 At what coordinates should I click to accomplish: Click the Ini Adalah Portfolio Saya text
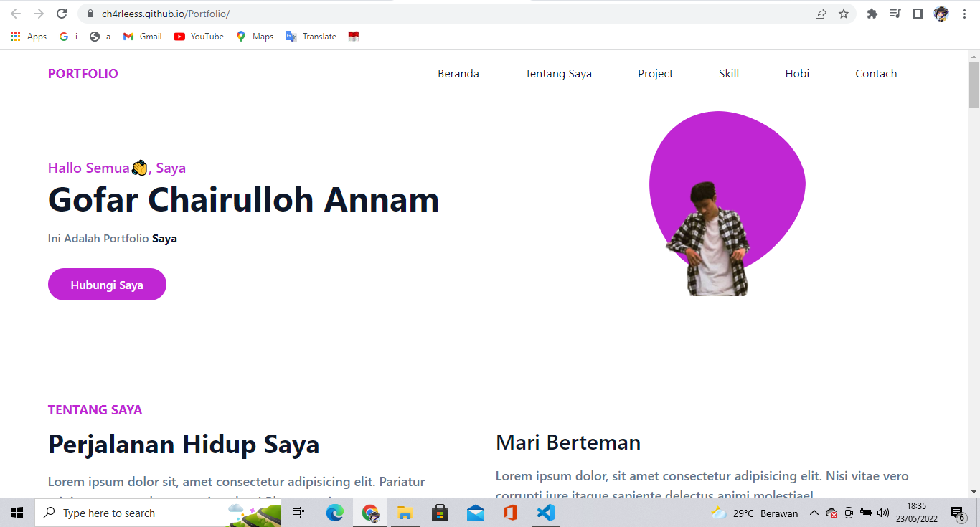pos(113,239)
